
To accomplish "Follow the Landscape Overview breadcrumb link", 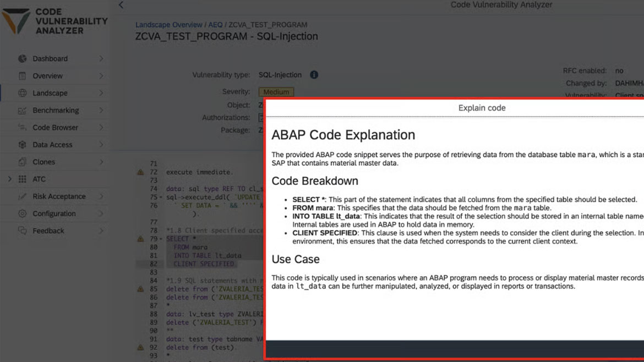I will tap(169, 25).
